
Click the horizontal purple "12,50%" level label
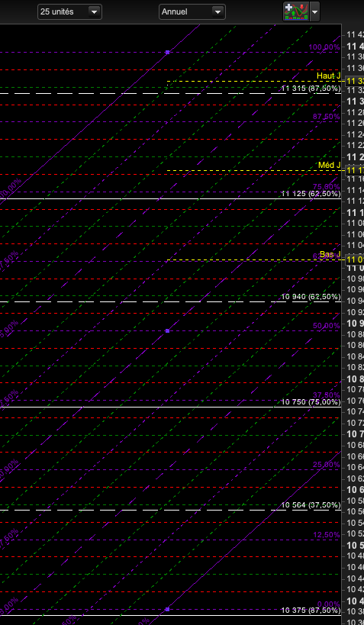pyautogui.click(x=326, y=534)
